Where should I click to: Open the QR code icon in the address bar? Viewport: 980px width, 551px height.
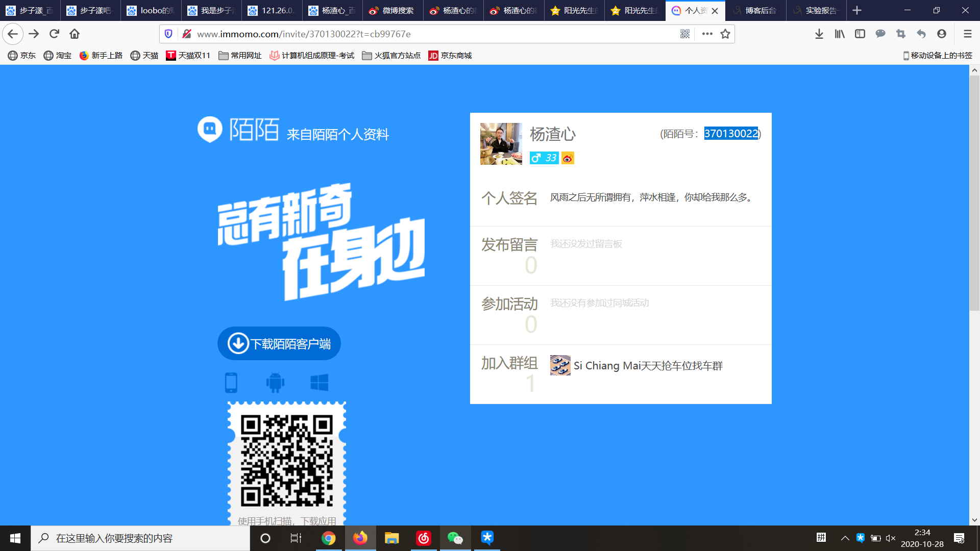(685, 34)
